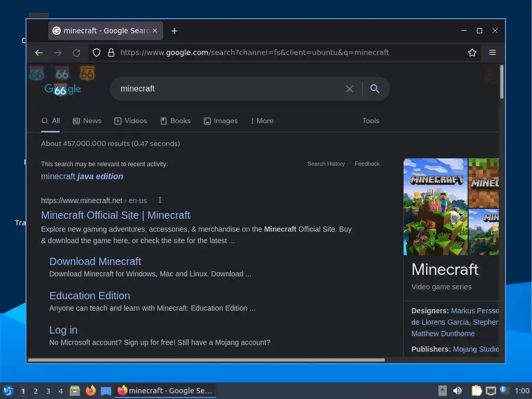The height and width of the screenshot is (399, 532).
Task: Open the Education Edition sitelink
Action: click(x=89, y=296)
